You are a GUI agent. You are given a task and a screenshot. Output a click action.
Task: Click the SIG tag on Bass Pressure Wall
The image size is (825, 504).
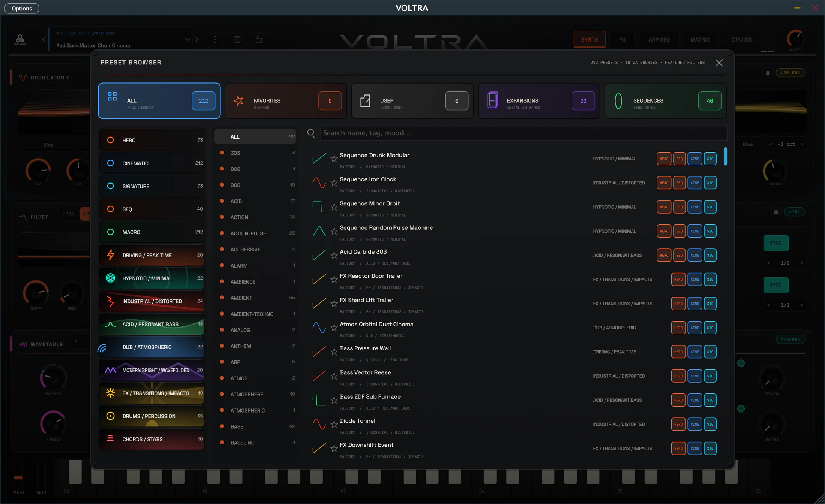point(710,352)
